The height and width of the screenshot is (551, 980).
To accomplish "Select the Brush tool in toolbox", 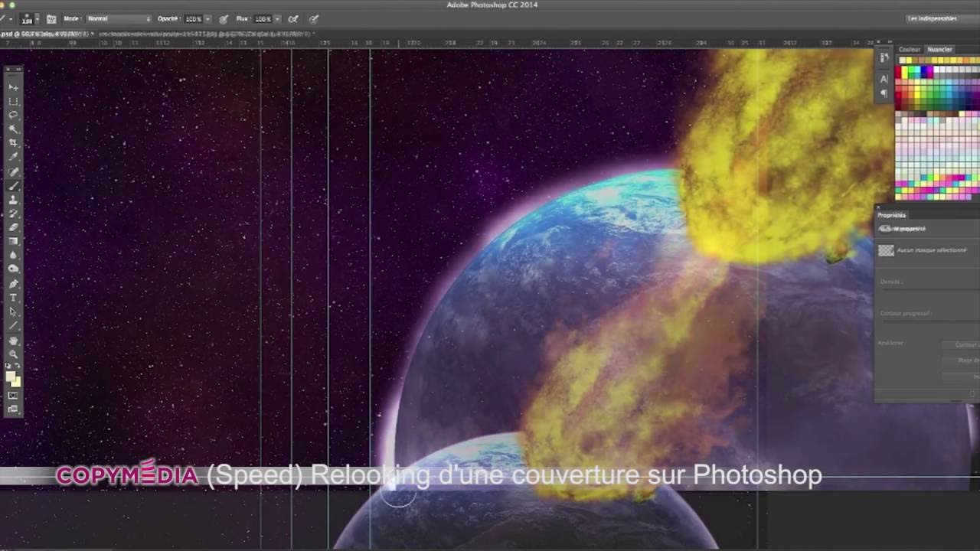I will click(x=13, y=186).
